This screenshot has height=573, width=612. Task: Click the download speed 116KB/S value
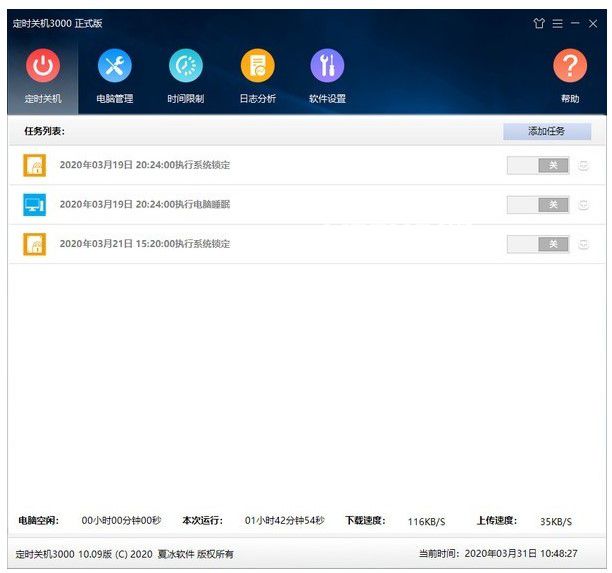click(427, 521)
